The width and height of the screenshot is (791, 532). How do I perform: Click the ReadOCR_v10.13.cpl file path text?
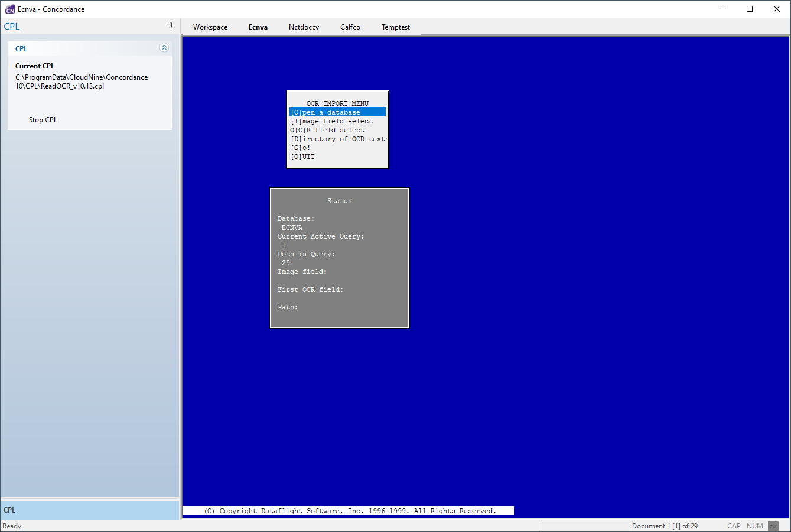click(82, 81)
